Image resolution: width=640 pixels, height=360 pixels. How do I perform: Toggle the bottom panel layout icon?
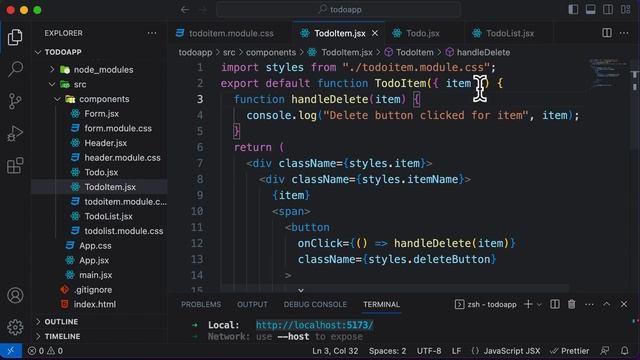591,9
